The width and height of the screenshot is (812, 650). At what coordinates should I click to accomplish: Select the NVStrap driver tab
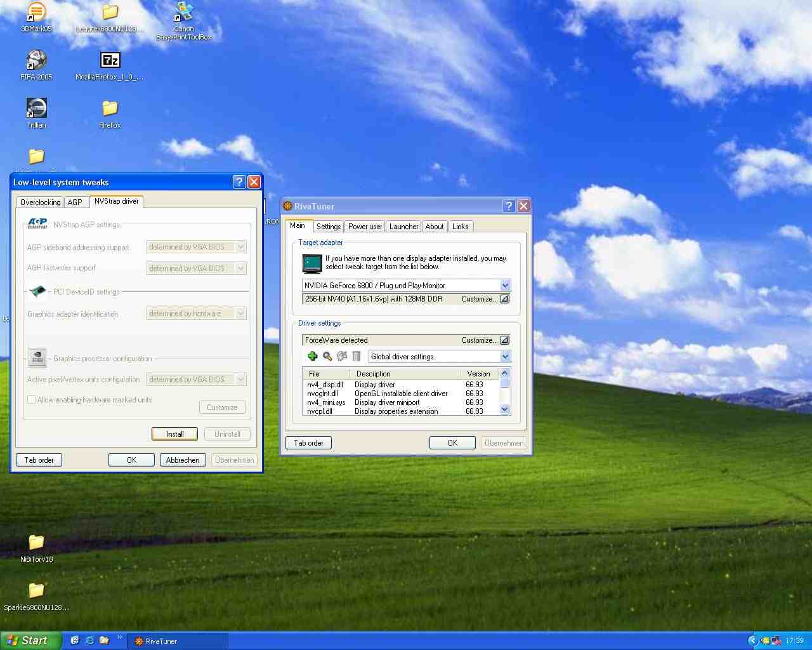pyautogui.click(x=116, y=201)
